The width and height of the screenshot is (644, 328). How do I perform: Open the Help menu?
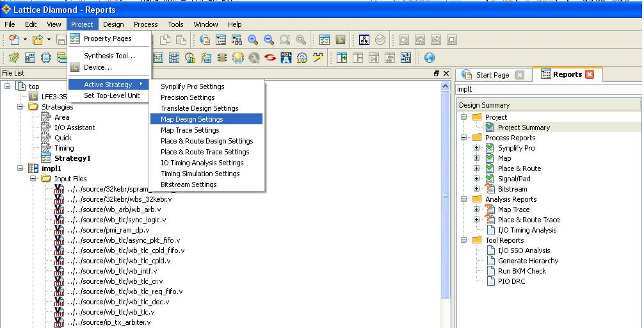(x=235, y=24)
